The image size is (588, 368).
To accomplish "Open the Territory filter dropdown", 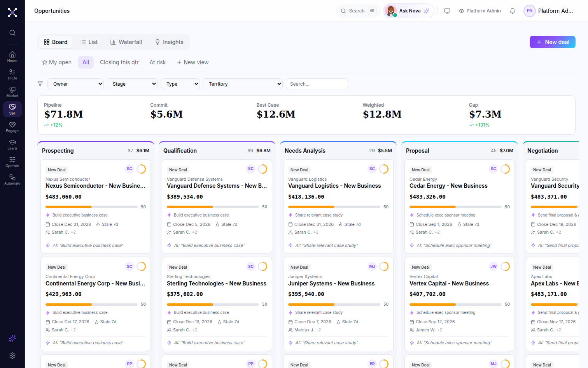I will (x=243, y=84).
